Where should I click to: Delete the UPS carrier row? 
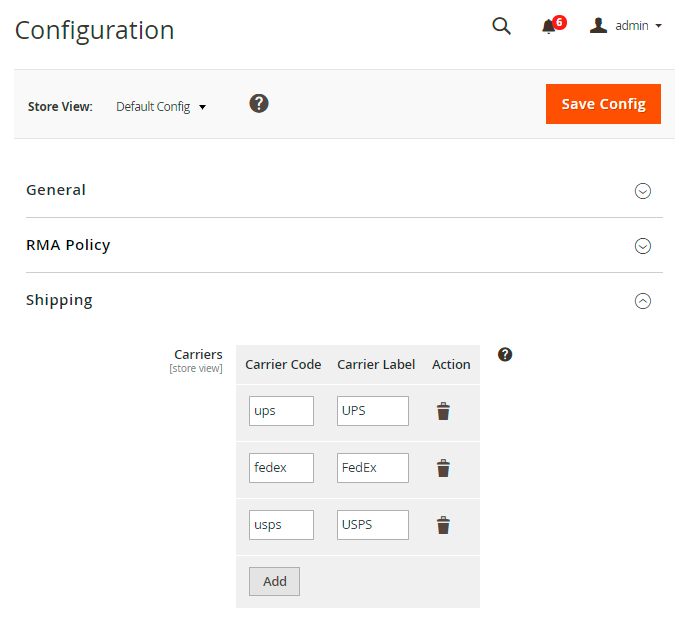444,411
